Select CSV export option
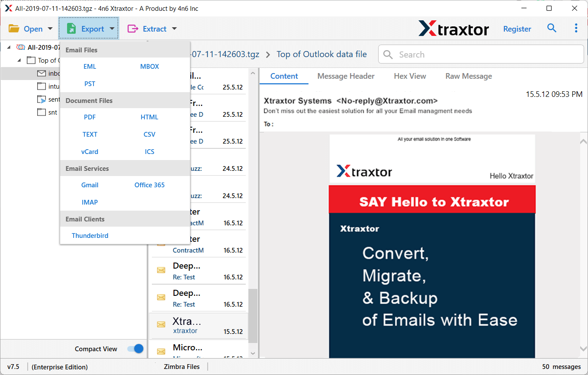588x375 pixels. pos(150,135)
